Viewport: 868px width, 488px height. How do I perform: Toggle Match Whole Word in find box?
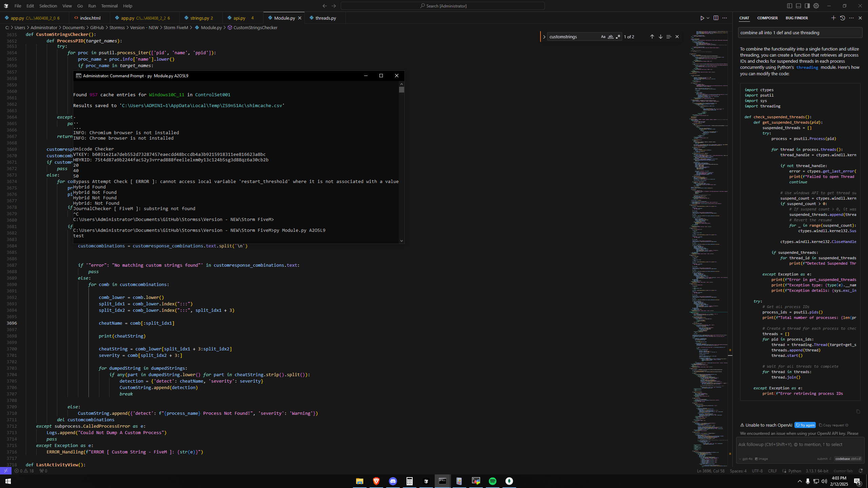610,37
